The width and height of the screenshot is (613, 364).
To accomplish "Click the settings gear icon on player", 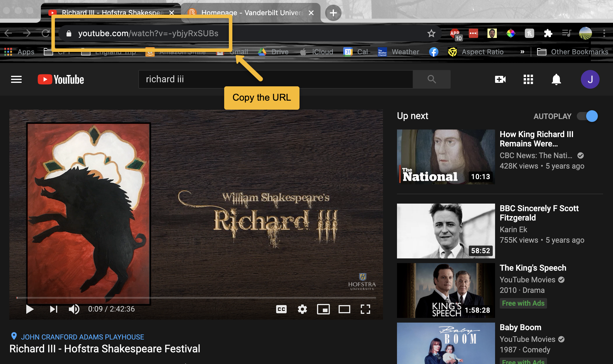I will click(302, 309).
